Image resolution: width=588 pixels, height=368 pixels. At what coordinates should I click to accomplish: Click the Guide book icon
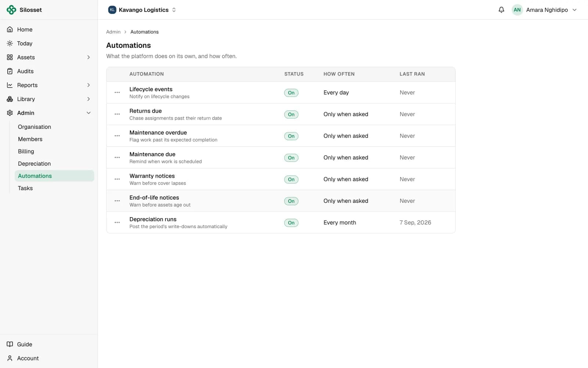click(x=10, y=344)
